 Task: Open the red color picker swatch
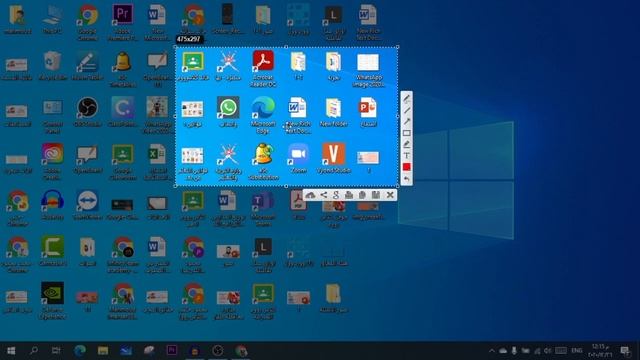(x=407, y=167)
